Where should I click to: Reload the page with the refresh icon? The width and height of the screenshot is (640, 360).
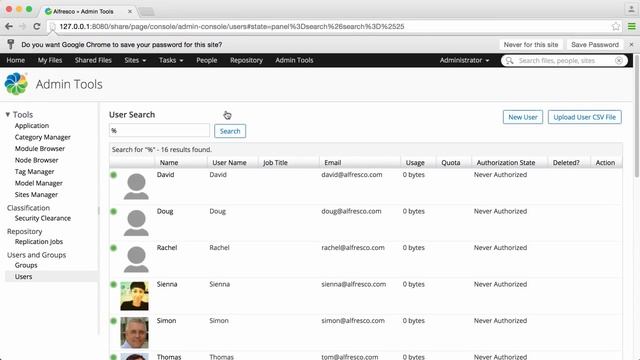(37, 27)
